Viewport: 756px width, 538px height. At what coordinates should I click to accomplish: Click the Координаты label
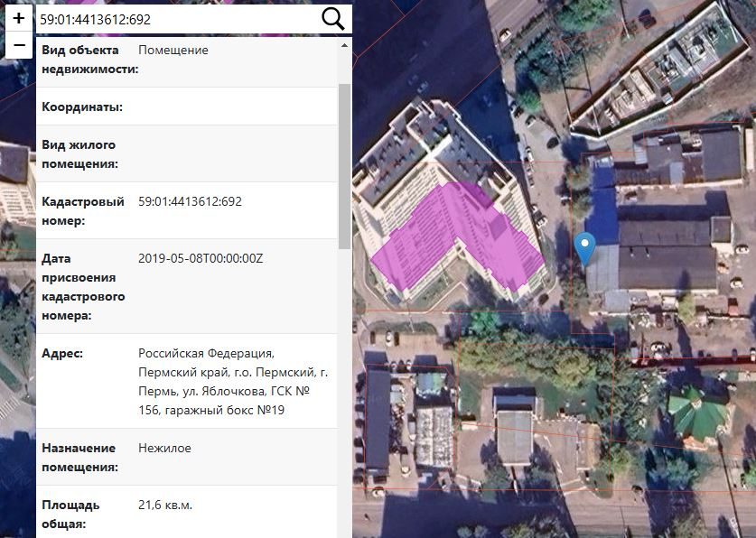click(x=82, y=107)
